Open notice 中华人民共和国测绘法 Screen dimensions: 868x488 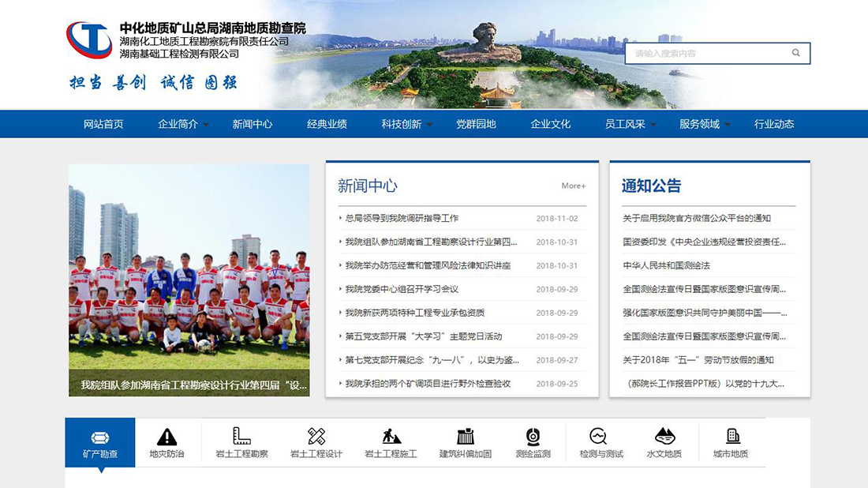point(667,266)
